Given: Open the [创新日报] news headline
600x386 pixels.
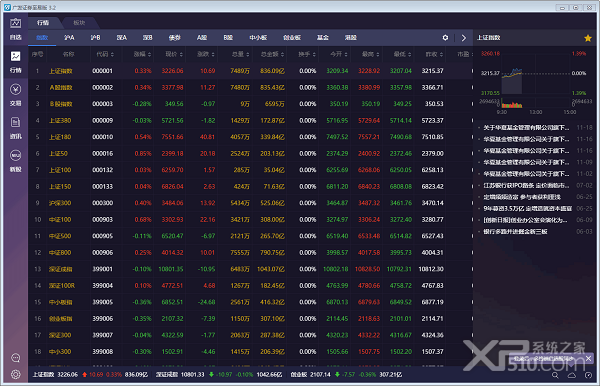Looking at the screenshot, I should 525,220.
